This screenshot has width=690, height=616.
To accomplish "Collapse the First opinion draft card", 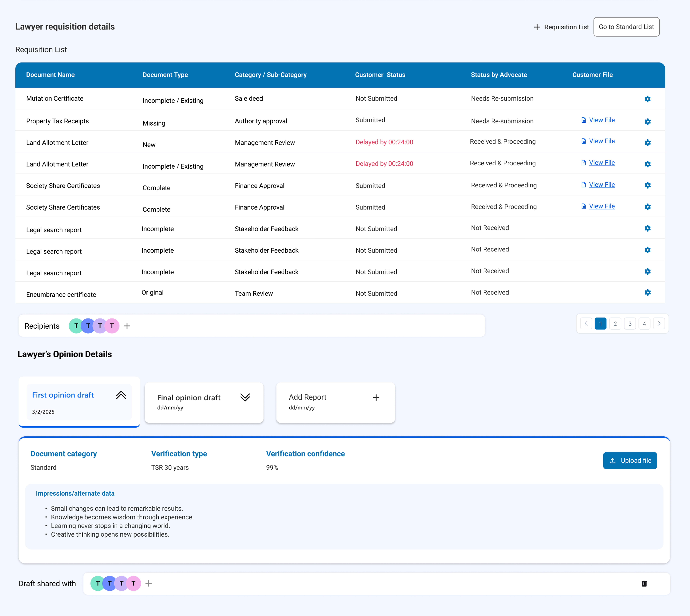I will coord(121,395).
